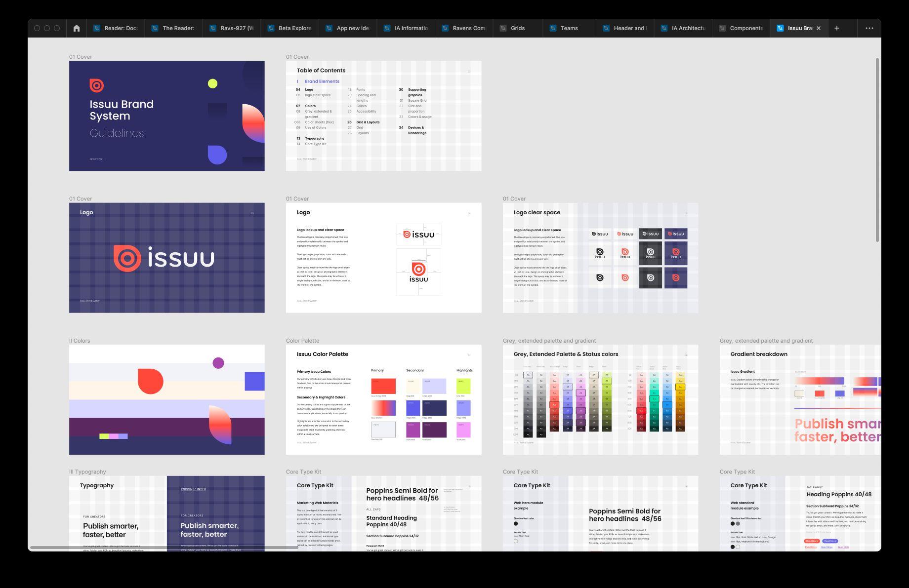
Task: Select the II Colors striped artwork frame
Action: [x=166, y=399]
